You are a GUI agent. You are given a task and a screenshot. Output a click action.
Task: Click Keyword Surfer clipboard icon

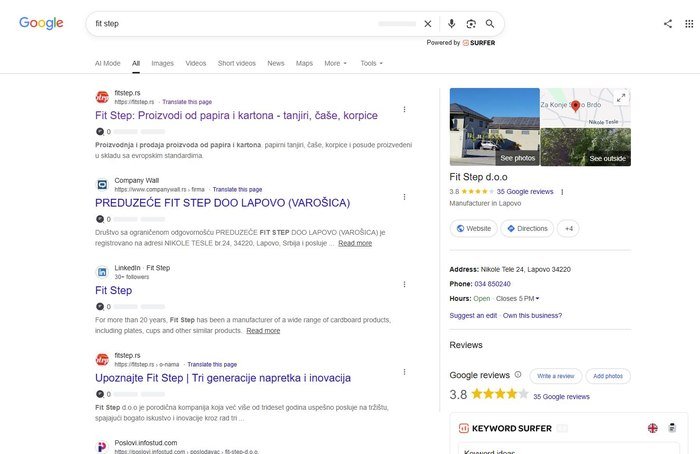coord(672,428)
